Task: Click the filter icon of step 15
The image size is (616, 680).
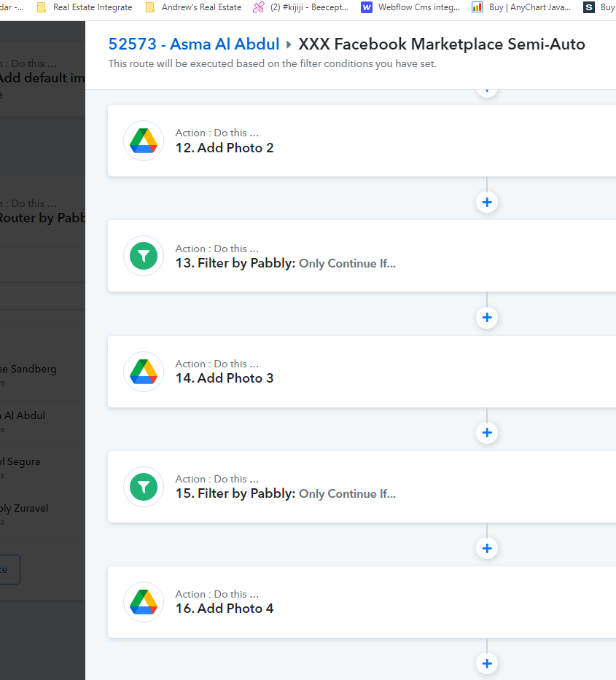Action: (x=144, y=487)
